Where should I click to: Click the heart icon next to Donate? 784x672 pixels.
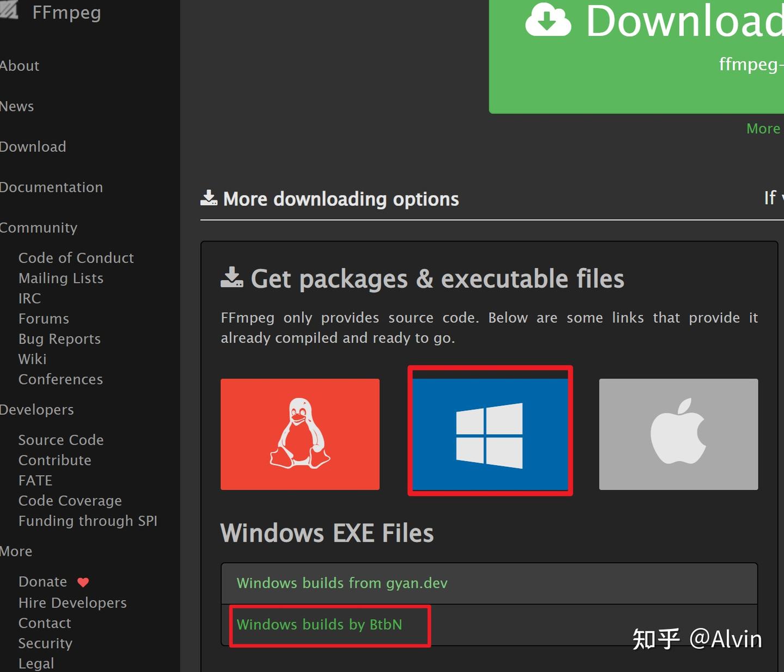coord(83,582)
